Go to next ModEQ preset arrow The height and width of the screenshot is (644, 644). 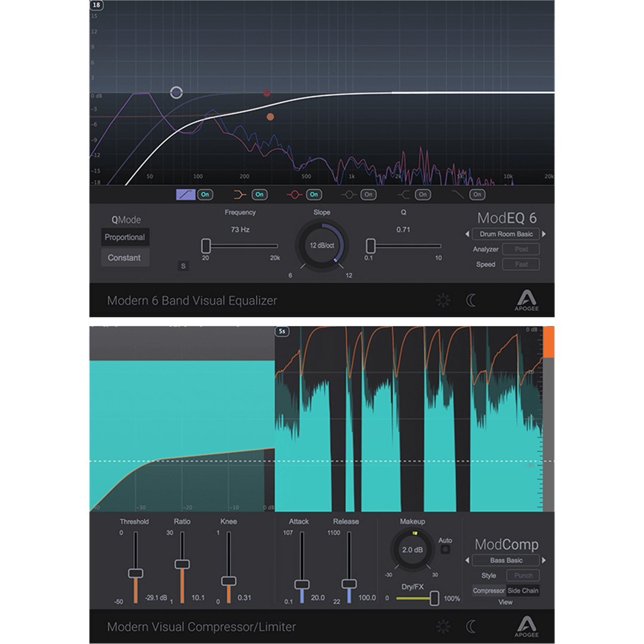[x=544, y=234]
